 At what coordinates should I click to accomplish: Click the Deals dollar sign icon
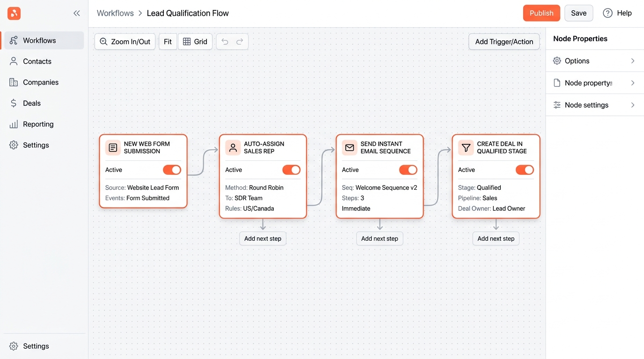[x=14, y=103]
